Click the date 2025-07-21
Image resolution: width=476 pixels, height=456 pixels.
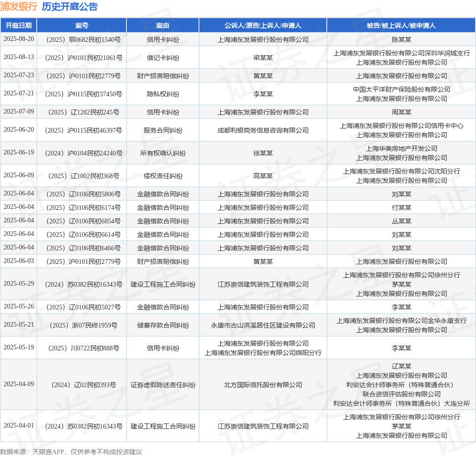click(19, 93)
